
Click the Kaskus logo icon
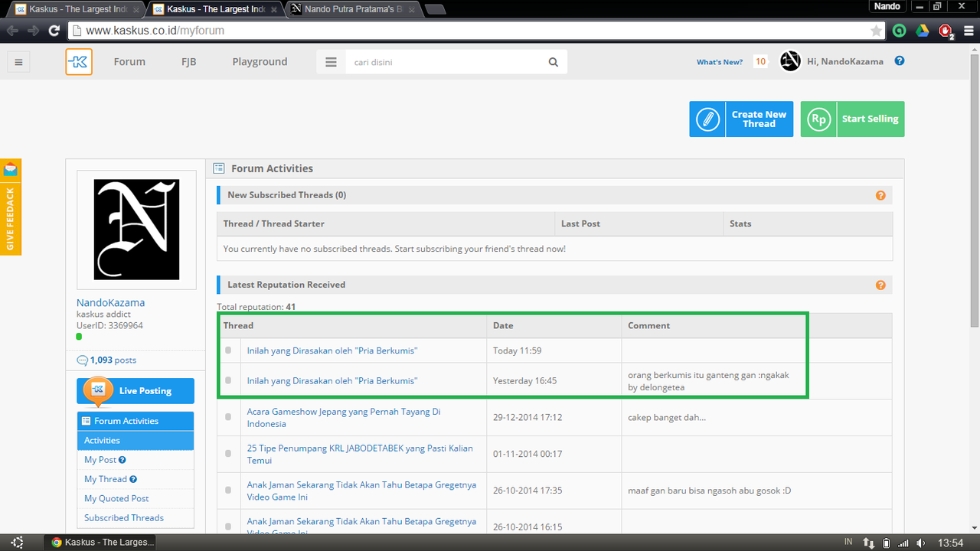79,62
